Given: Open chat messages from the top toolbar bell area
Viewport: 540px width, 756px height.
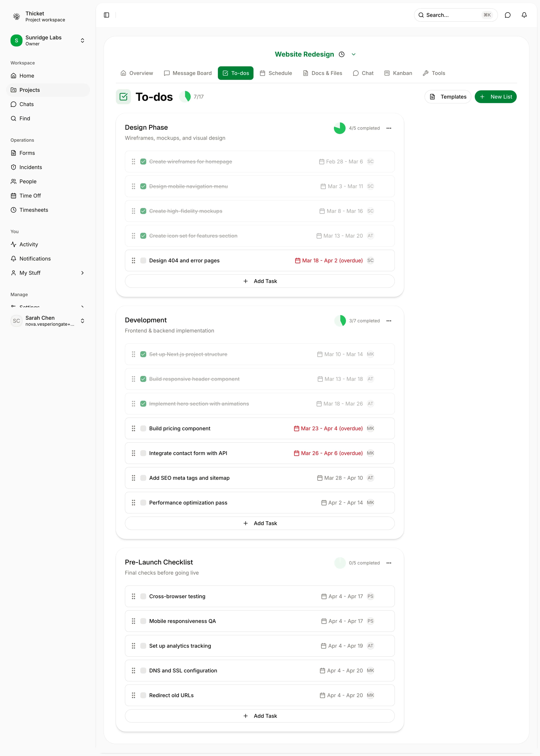Looking at the screenshot, I should click(508, 15).
